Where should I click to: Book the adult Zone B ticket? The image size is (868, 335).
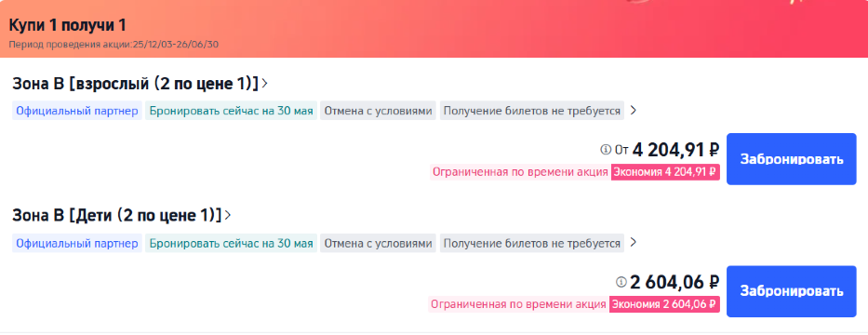tap(791, 159)
